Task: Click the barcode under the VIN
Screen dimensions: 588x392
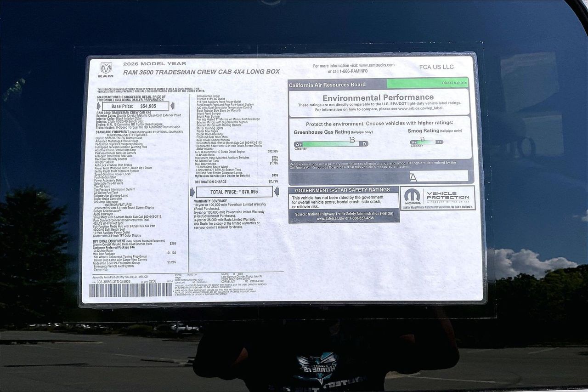Action: (130, 290)
